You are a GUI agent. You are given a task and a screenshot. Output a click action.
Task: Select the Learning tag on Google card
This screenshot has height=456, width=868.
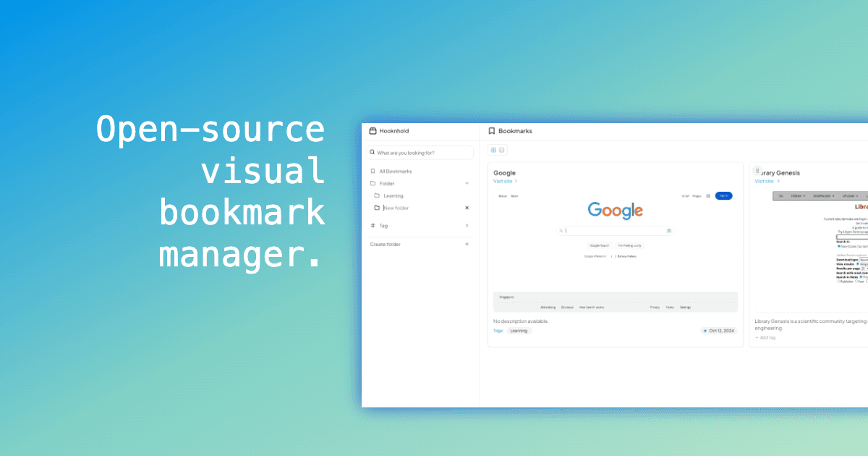tap(519, 331)
